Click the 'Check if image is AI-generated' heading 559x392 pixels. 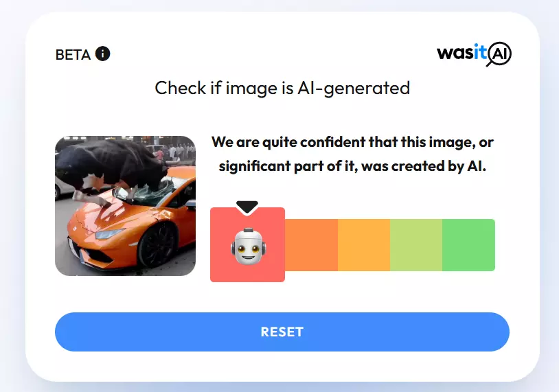(x=282, y=88)
